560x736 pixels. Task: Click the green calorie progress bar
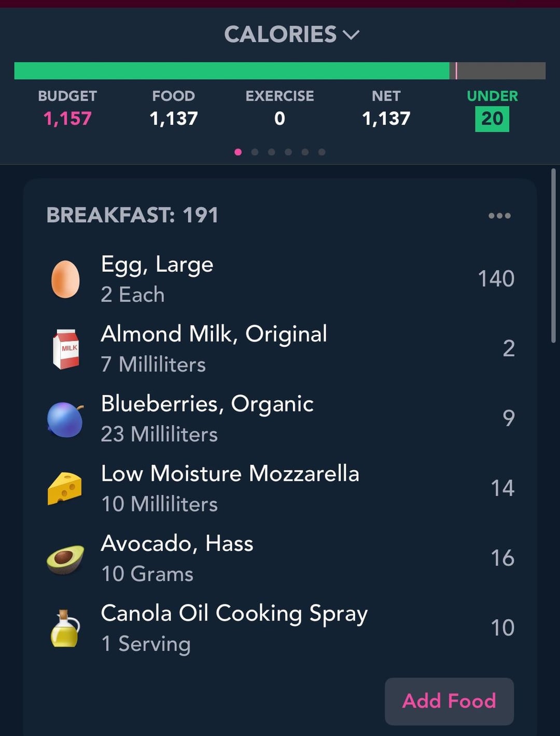pos(231,70)
